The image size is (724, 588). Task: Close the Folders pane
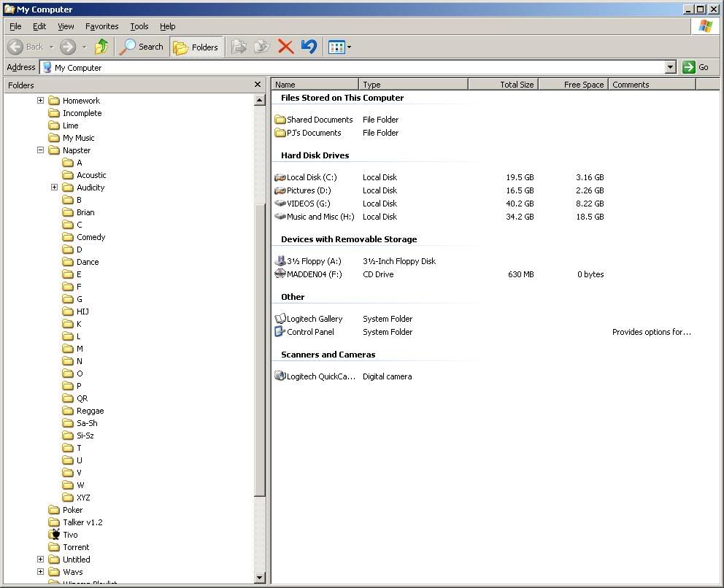tap(258, 85)
